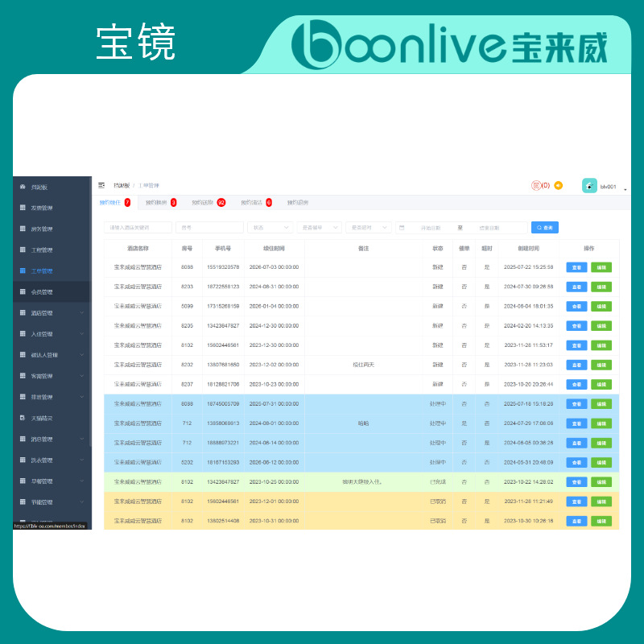
Task: Click green 编辑 button for room 8088 first row
Action: [x=601, y=267]
